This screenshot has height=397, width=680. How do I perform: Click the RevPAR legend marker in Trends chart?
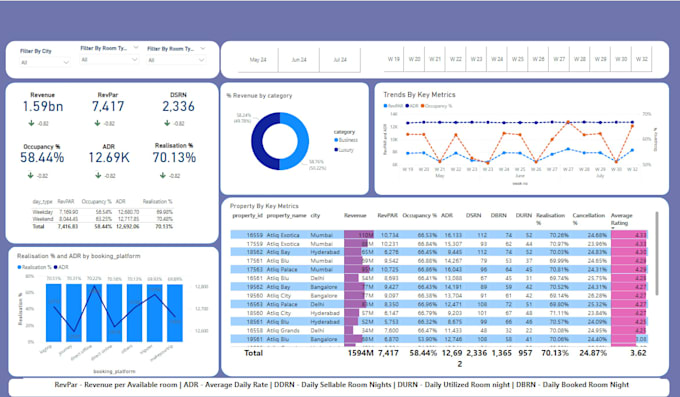(385, 105)
